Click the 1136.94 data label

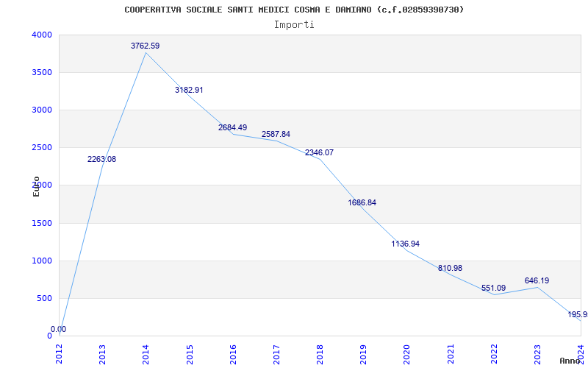[x=406, y=244]
